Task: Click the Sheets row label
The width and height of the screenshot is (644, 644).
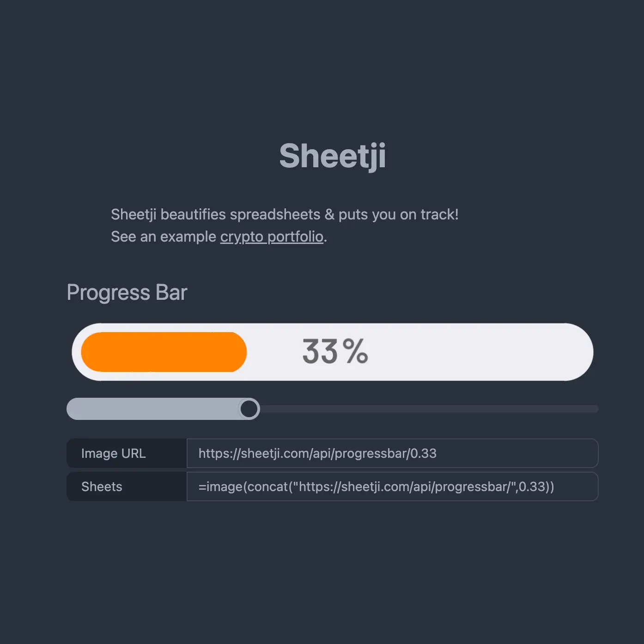Action: pyautogui.click(x=102, y=486)
